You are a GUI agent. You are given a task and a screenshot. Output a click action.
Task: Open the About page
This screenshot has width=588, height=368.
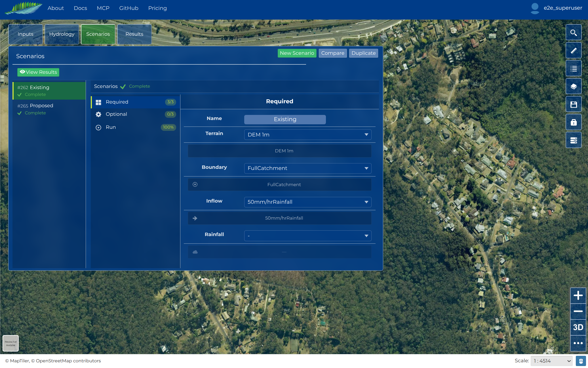[x=56, y=8]
